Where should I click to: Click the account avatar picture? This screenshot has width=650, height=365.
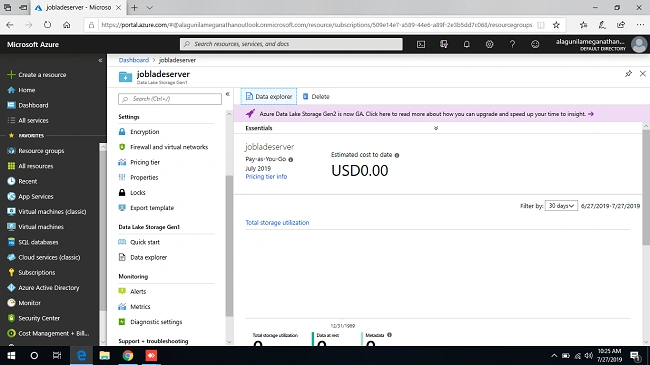(x=639, y=44)
